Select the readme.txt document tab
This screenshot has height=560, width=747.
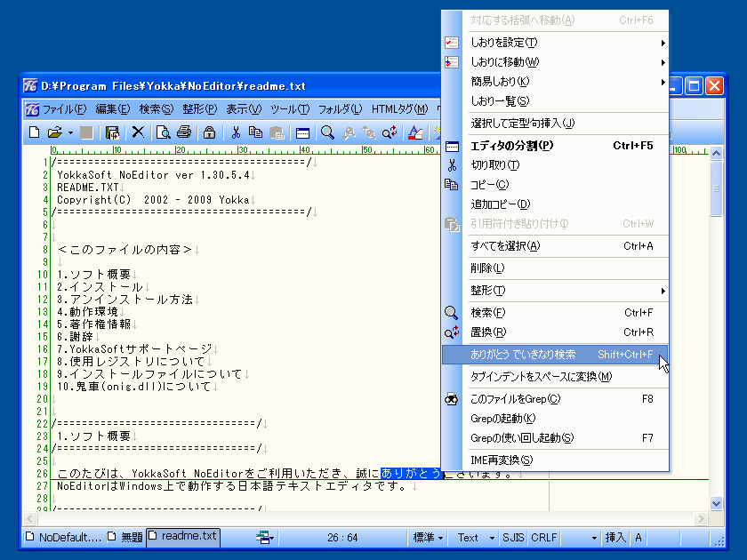click(183, 536)
